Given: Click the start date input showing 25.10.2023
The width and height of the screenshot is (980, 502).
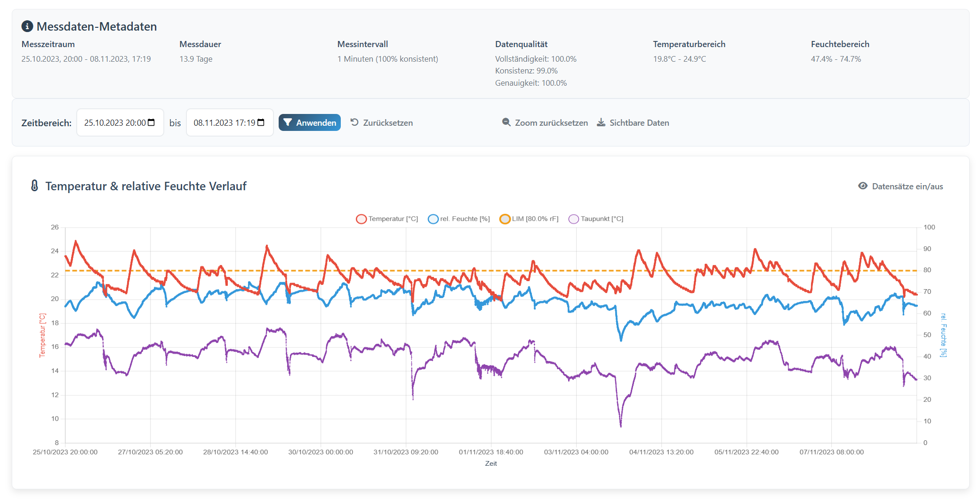Looking at the screenshot, I should click(x=114, y=122).
